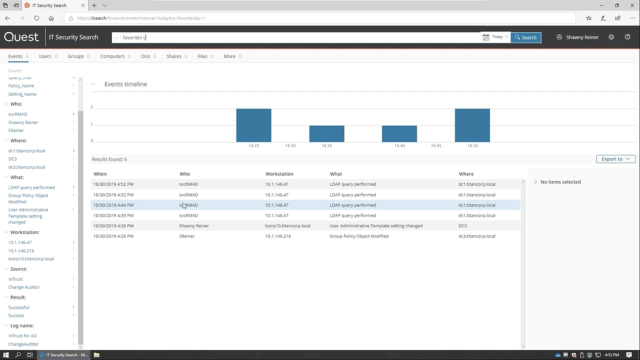
Task: Open the OneDrive tray icon
Action: 558,355
